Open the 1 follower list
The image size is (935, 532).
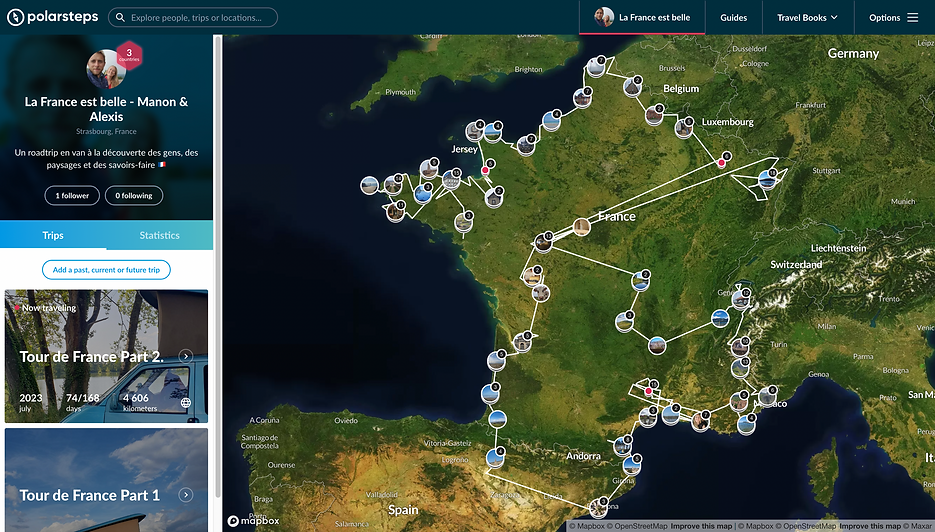pyautogui.click(x=72, y=196)
